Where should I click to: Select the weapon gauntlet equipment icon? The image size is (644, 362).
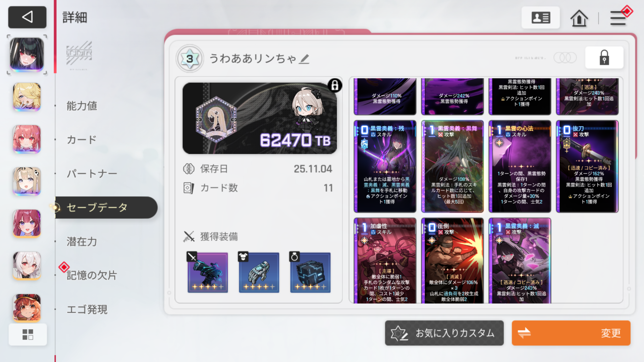(208, 272)
